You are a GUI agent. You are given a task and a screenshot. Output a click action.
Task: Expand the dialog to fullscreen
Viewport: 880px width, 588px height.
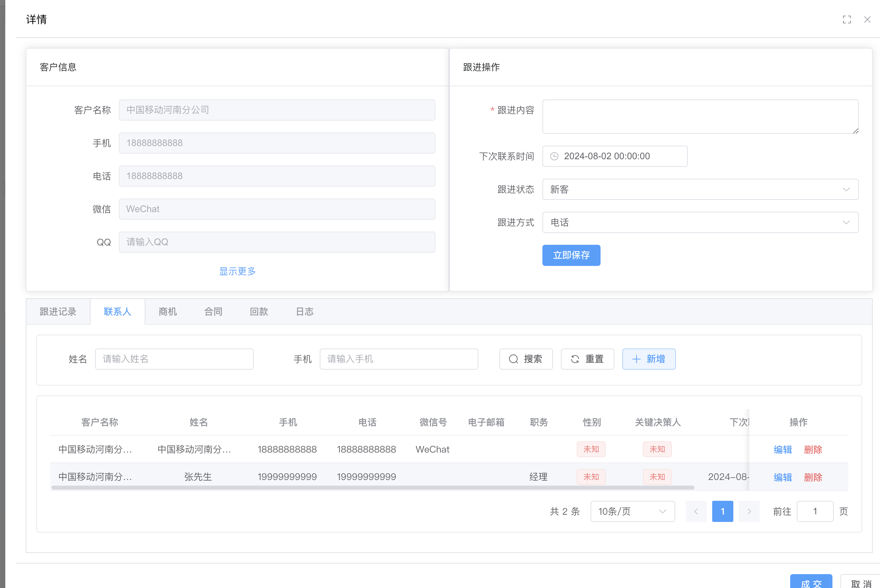(847, 19)
